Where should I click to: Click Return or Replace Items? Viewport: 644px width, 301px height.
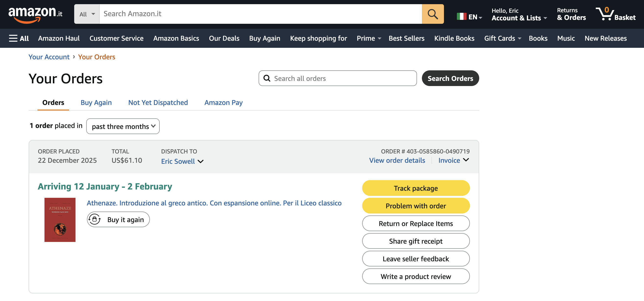coord(416,224)
